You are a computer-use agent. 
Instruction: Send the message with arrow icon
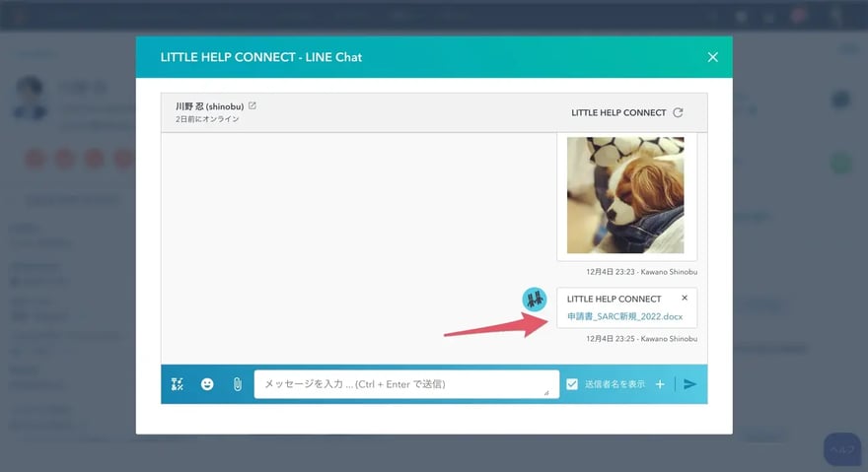[689, 384]
